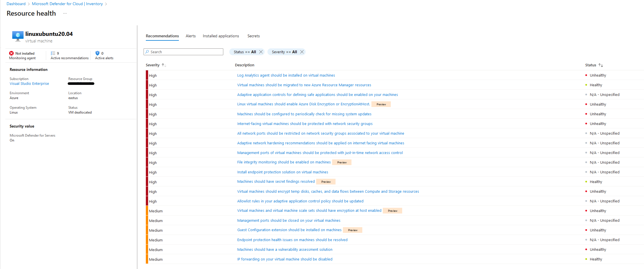Remove the Severity == All filter
644x269 pixels.
(302, 52)
